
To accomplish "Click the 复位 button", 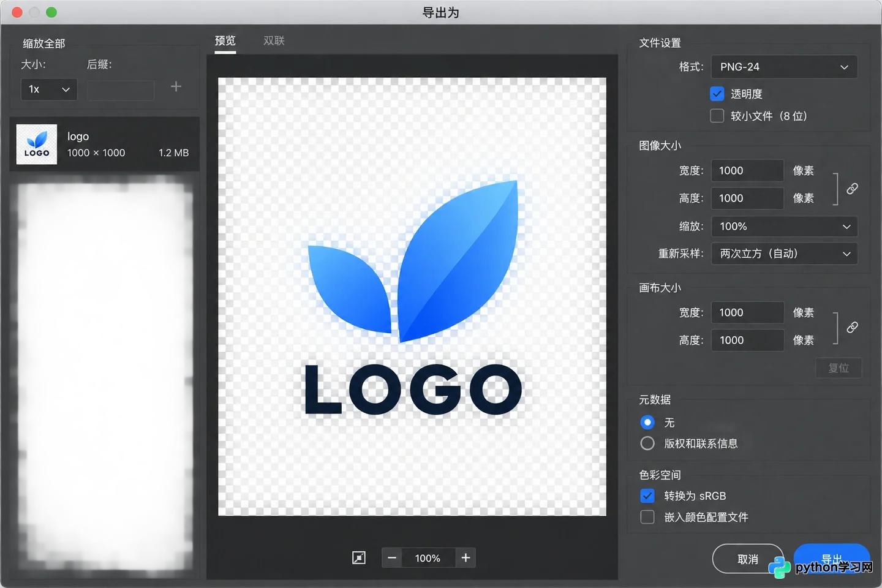I will click(839, 368).
